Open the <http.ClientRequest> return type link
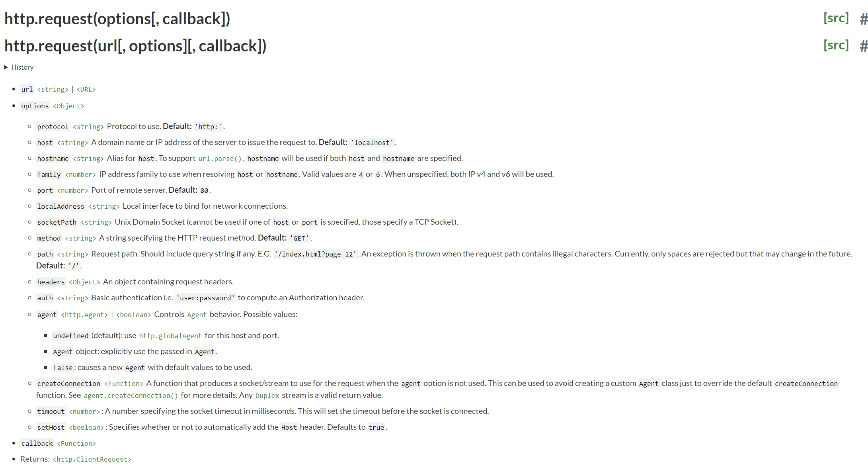 [x=92, y=459]
